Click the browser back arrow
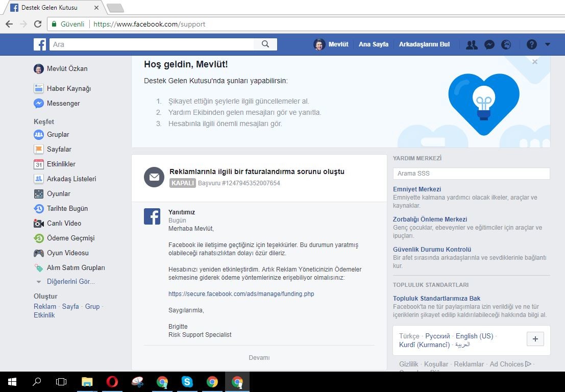565x392 pixels. tap(9, 24)
